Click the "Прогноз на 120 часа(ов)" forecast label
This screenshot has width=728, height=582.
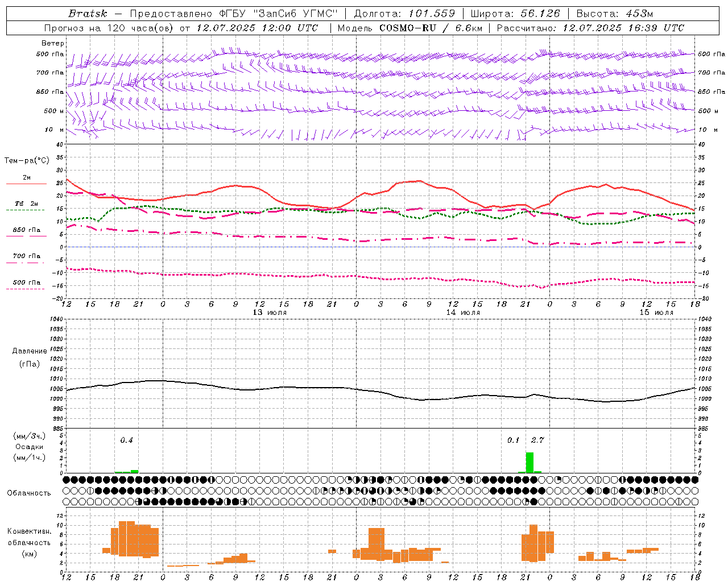point(109,28)
